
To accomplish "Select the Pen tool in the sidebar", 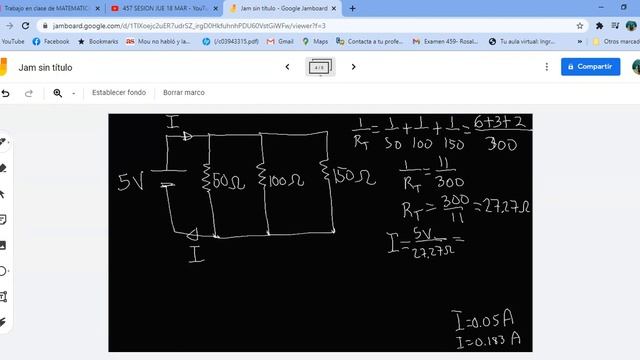I will click(x=3, y=142).
